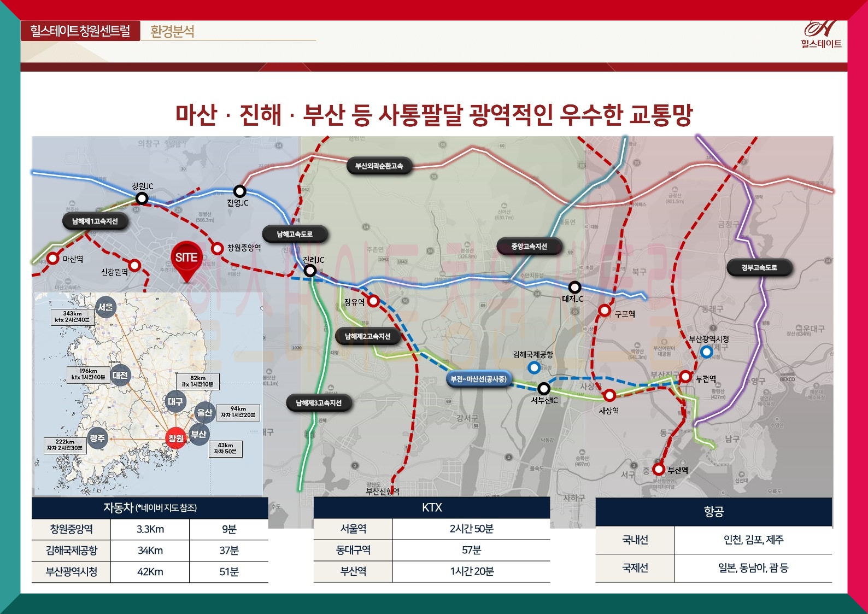Click the 일본, 동남아, 괌 등 cell
The image size is (868, 614).
[753, 568]
